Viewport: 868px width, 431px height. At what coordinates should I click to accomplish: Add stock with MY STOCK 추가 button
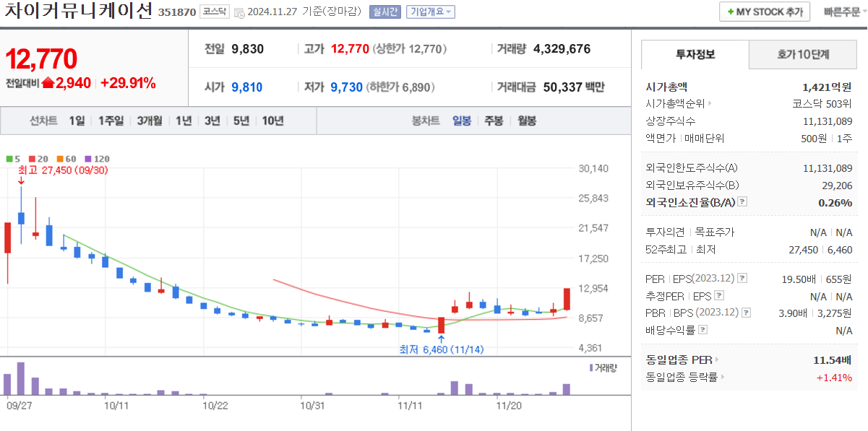pos(765,12)
